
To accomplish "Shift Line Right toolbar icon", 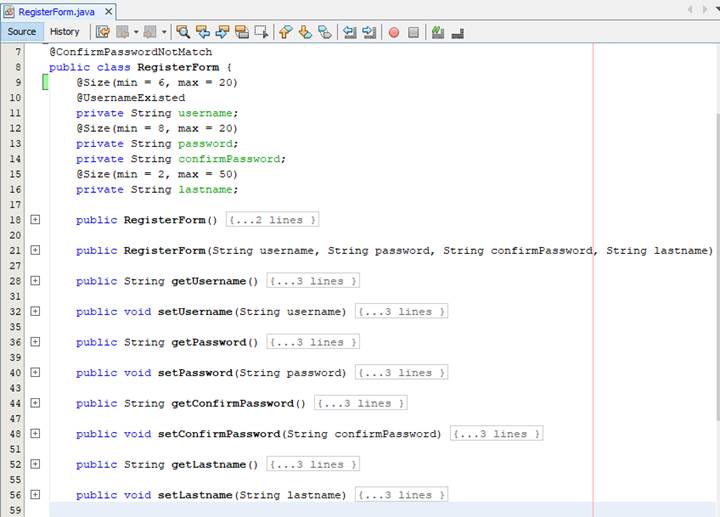I will (369, 32).
